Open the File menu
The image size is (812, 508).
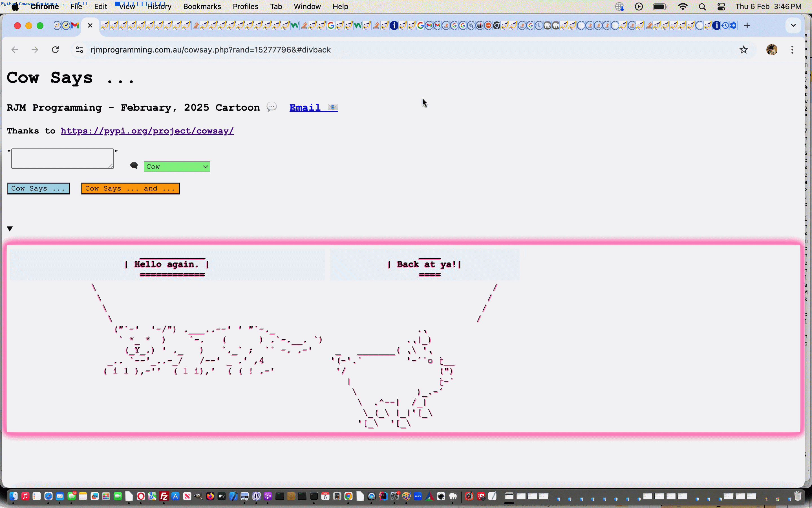pos(76,6)
